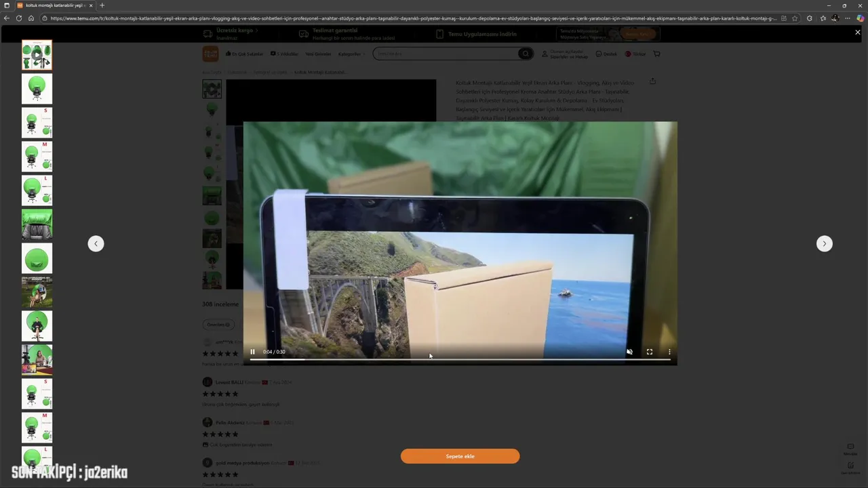This screenshot has height=488, width=868.
Task: View site info lock icon in address bar
Action: (x=45, y=18)
